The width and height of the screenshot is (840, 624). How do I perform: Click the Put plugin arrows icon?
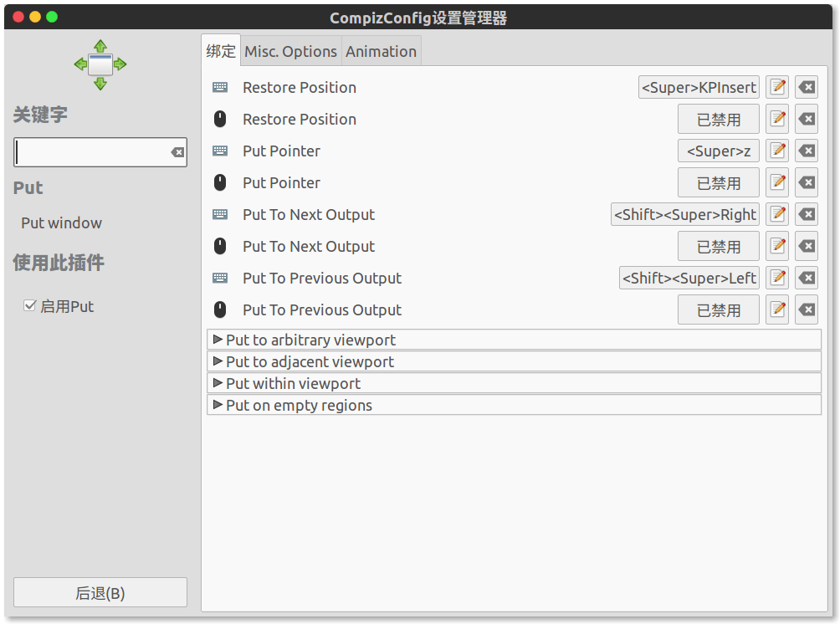point(100,64)
